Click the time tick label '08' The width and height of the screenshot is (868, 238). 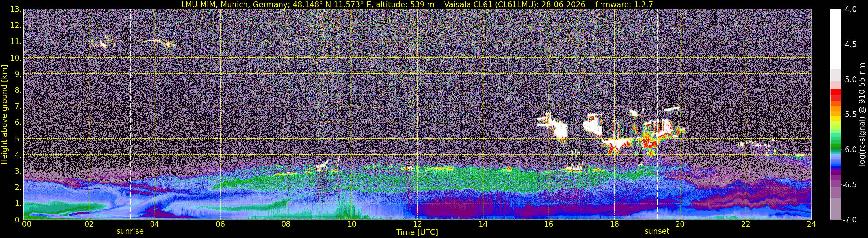click(286, 224)
